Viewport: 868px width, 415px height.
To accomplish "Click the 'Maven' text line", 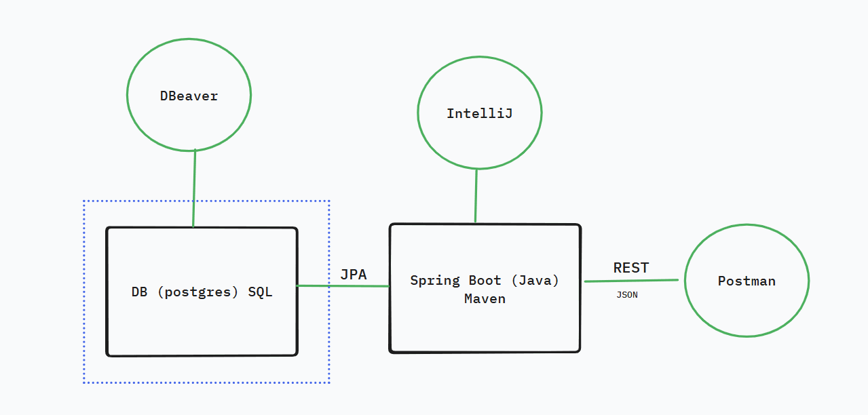I will (485, 298).
